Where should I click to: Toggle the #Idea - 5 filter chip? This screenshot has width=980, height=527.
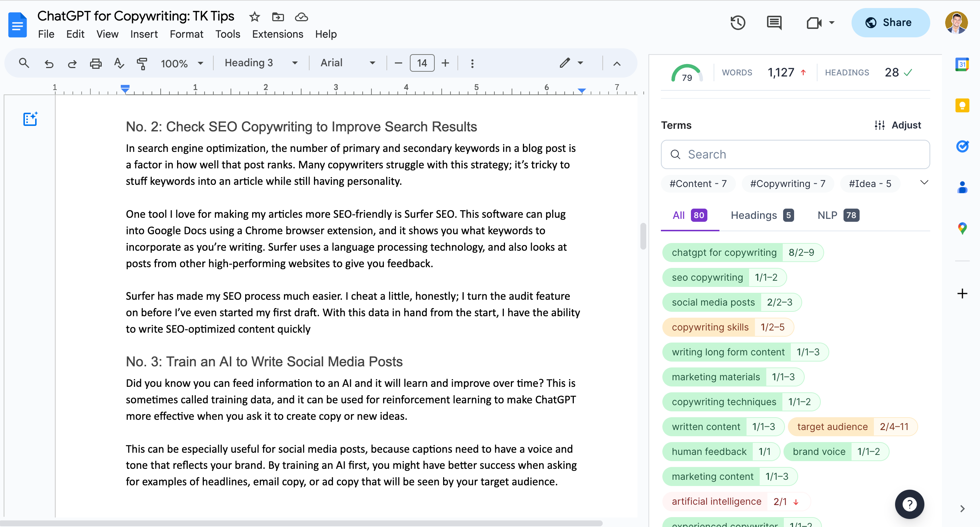(870, 184)
